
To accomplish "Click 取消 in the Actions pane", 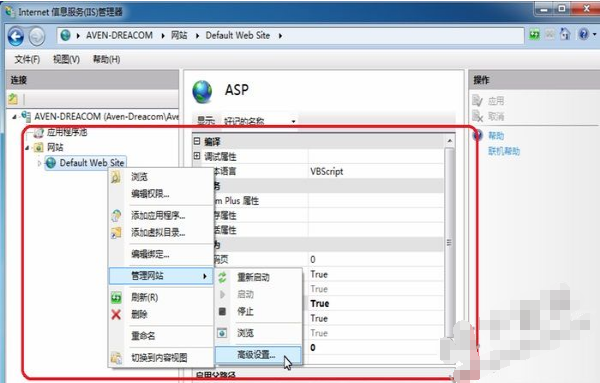I will pyautogui.click(x=496, y=116).
